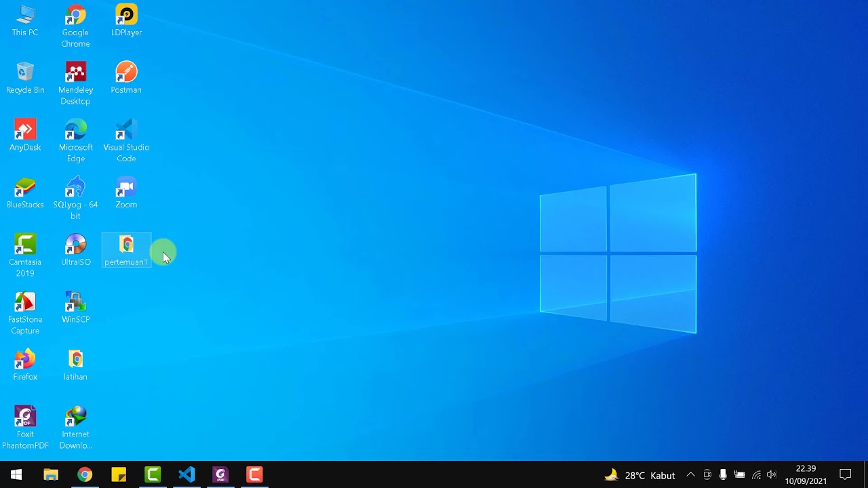Select the UltraISO desktop shortcut
Image resolution: width=868 pixels, height=488 pixels.
click(x=75, y=251)
